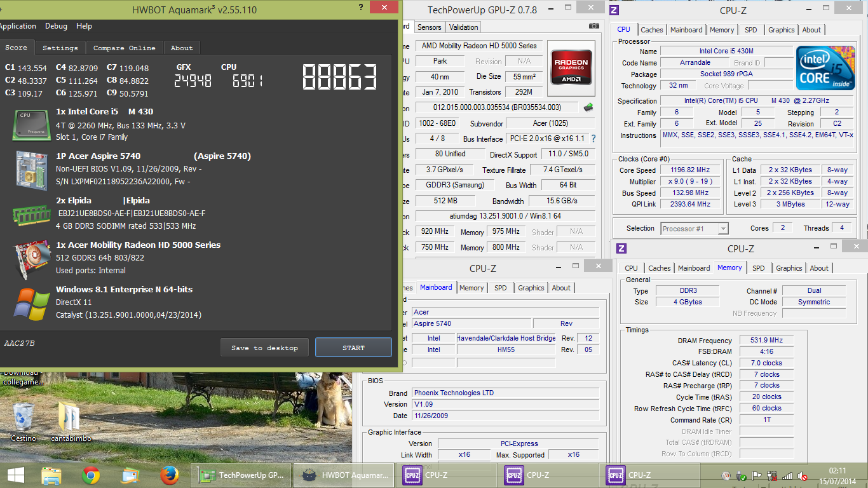Viewport: 868px width, 488px height.
Task: Switch to the Validation tab in GPU-Z
Action: pyautogui.click(x=463, y=27)
